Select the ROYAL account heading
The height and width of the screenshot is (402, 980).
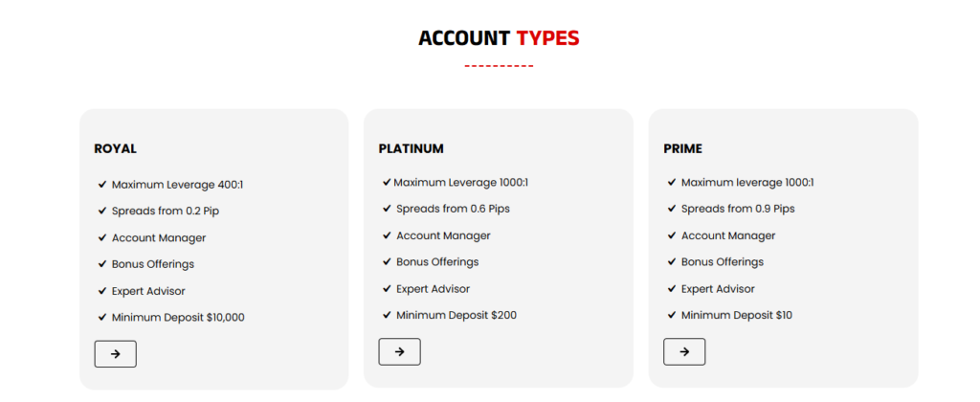pos(116,149)
